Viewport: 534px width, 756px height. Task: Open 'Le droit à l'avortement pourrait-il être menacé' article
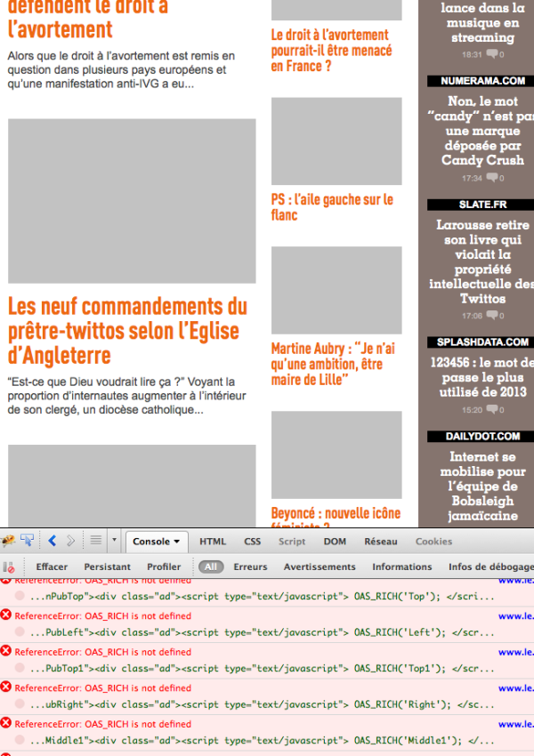pyautogui.click(x=331, y=50)
